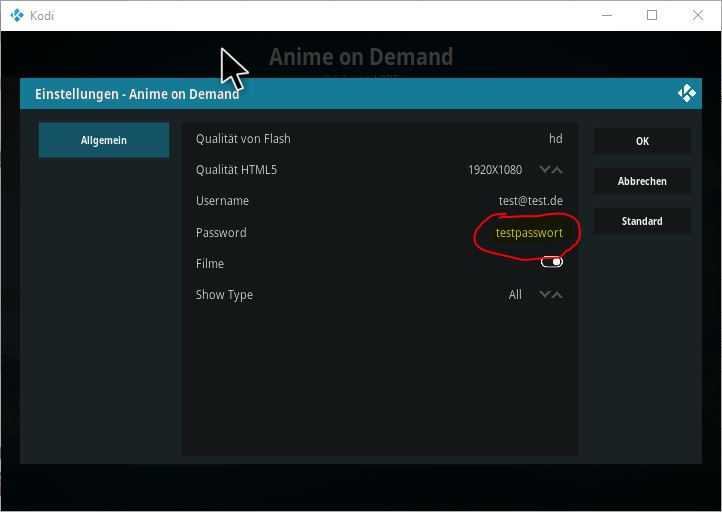Click the Filme setting label

click(210, 264)
